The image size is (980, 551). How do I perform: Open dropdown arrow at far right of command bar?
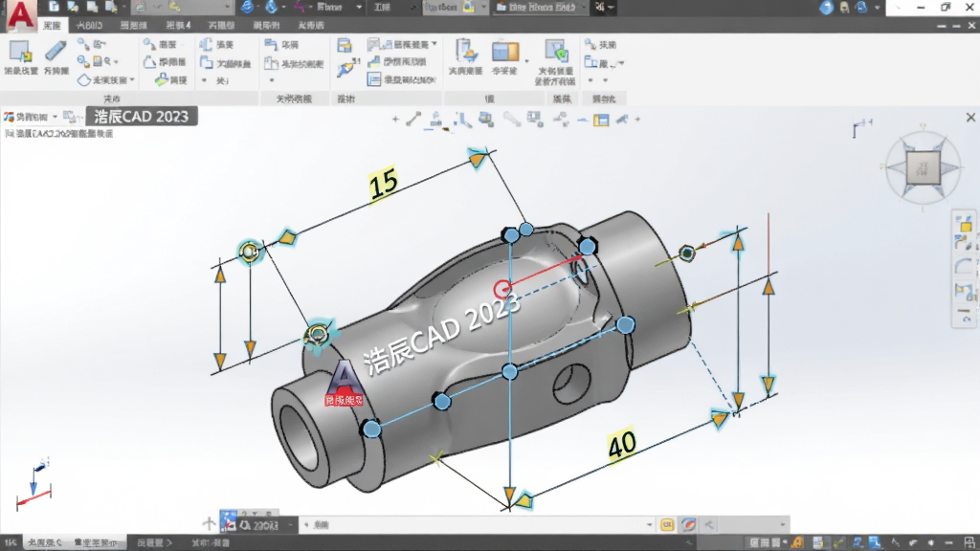[x=783, y=525]
